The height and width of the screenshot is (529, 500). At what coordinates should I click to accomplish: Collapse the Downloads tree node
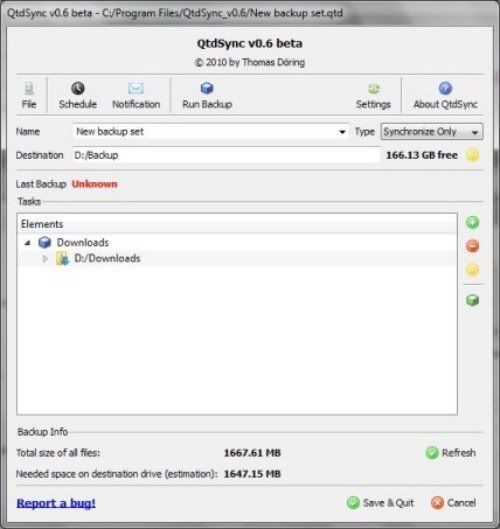pyautogui.click(x=28, y=242)
